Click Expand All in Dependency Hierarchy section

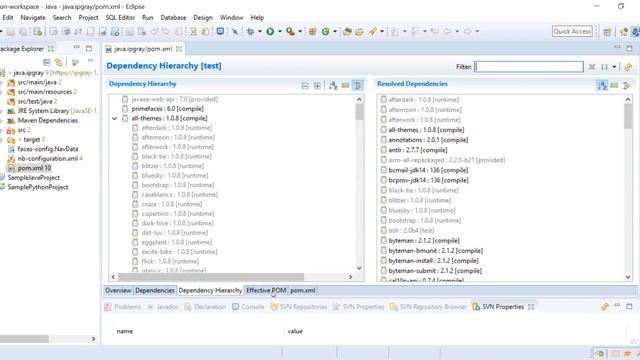(x=317, y=86)
